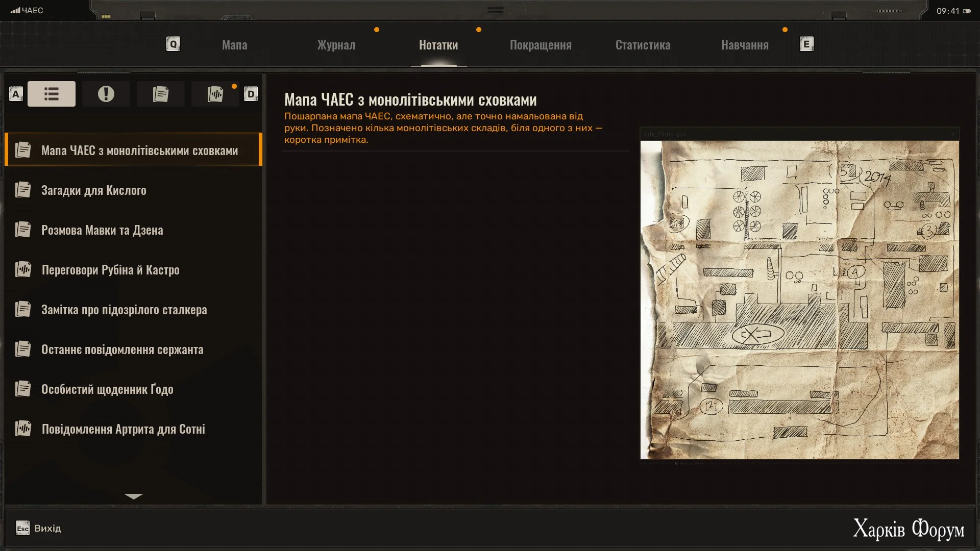The image size is (980, 551).
Task: Open recording Переговори Рубіна й Кастро
Action: coord(133,269)
